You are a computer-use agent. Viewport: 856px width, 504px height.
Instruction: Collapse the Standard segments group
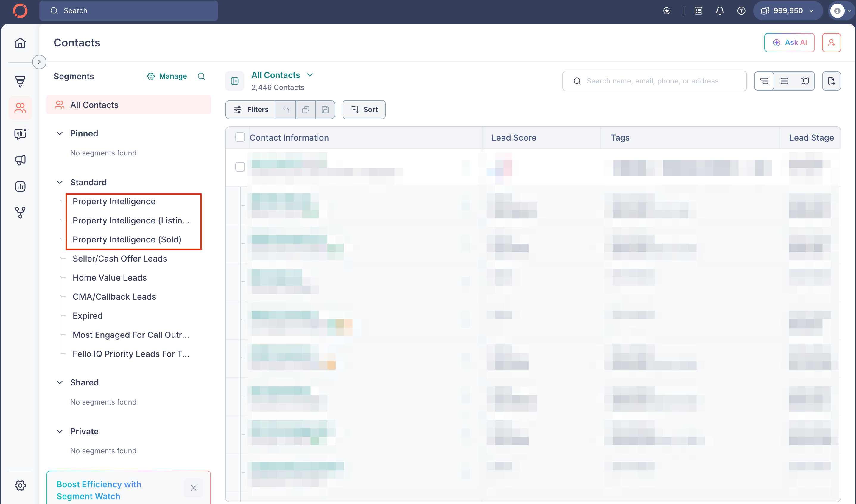[x=60, y=182]
